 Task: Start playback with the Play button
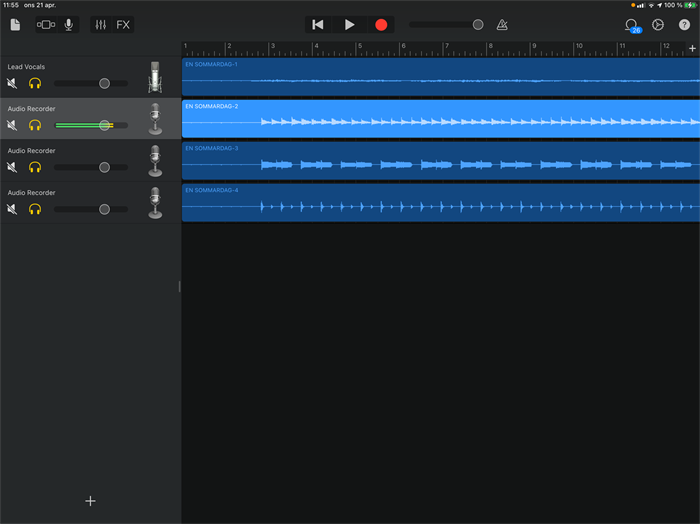349,24
